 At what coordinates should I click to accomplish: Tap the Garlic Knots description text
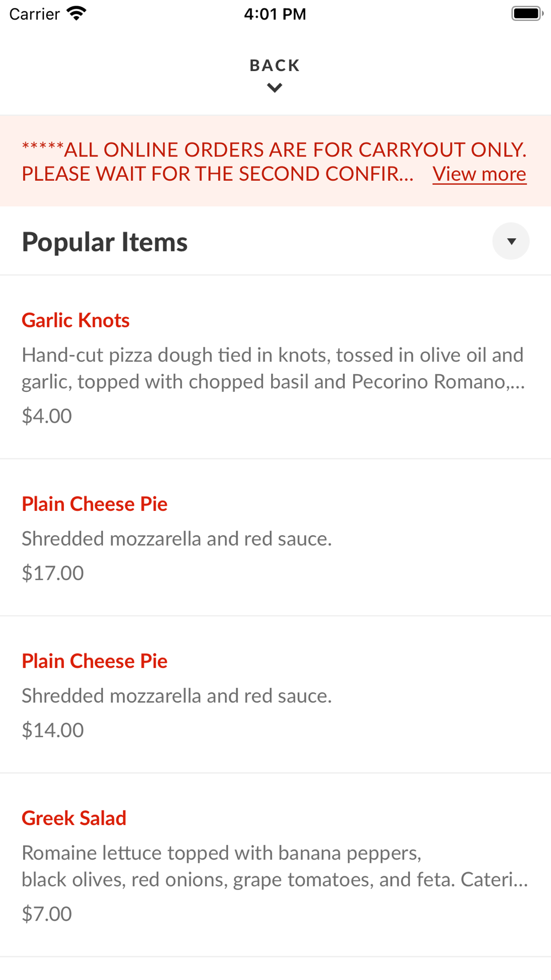click(x=273, y=368)
